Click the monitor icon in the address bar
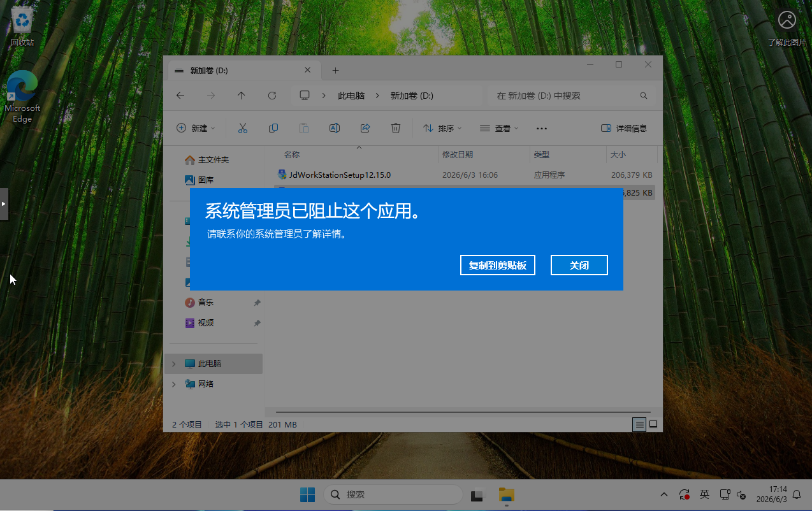Screen dimensions: 812x511 (x=305, y=96)
